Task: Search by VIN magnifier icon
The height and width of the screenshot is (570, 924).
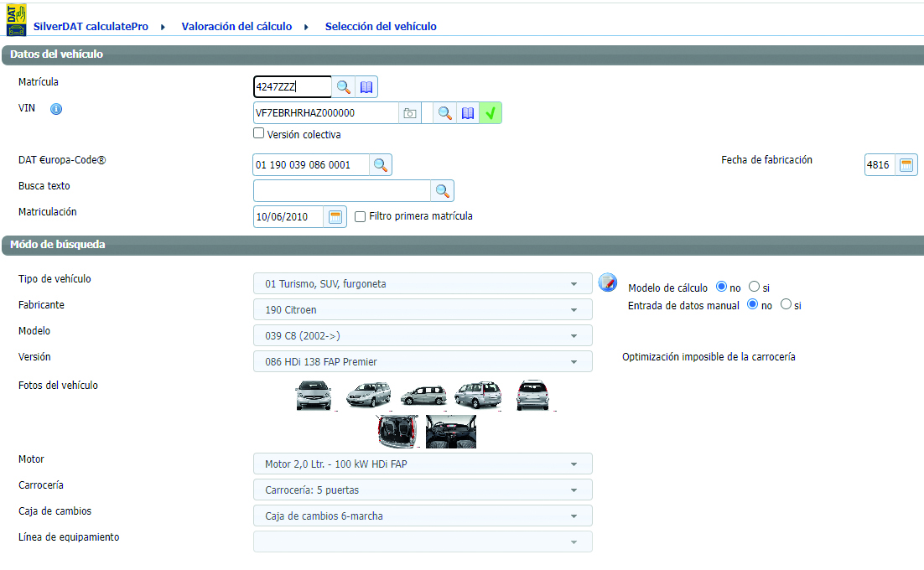Action: coord(445,113)
